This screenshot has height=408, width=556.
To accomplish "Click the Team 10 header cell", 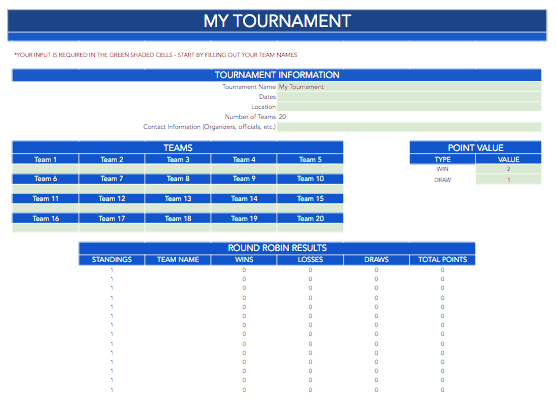I will coord(310,179).
